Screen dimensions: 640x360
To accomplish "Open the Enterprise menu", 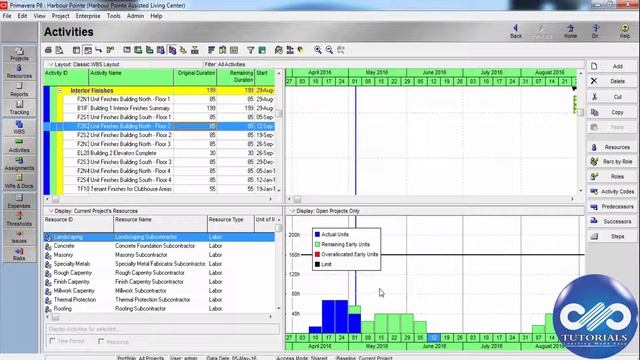I will (x=88, y=16).
